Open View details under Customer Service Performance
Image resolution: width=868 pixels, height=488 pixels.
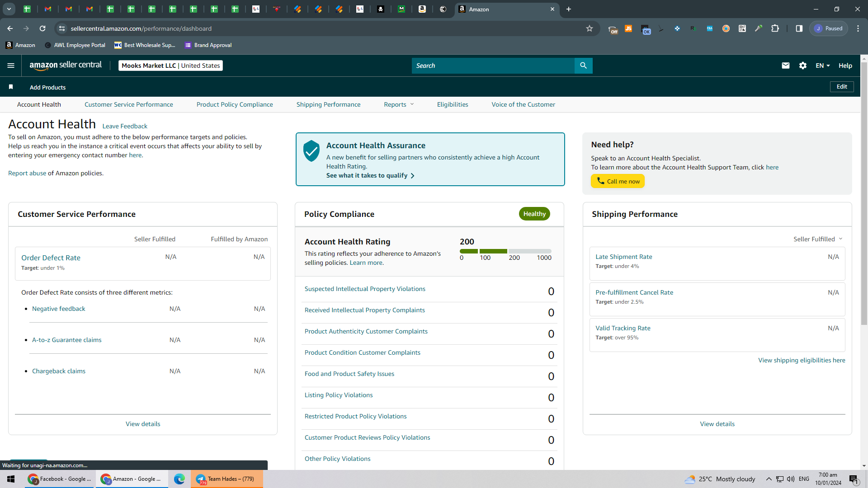[x=143, y=424]
